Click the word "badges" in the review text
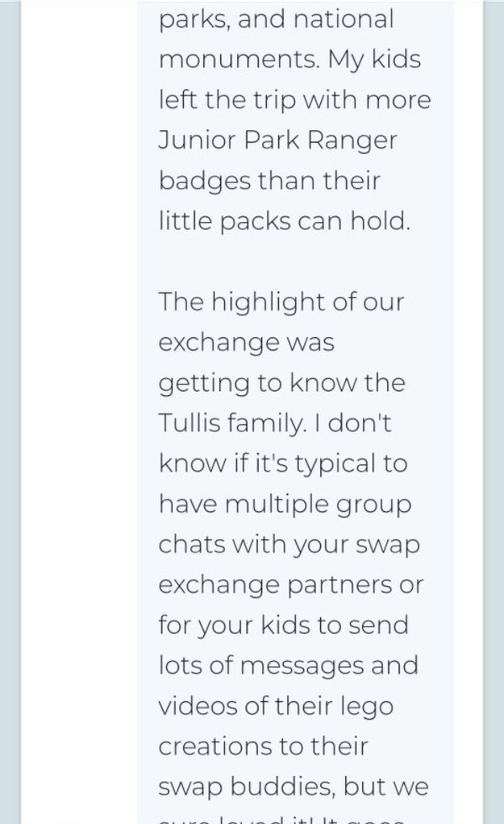 point(205,182)
